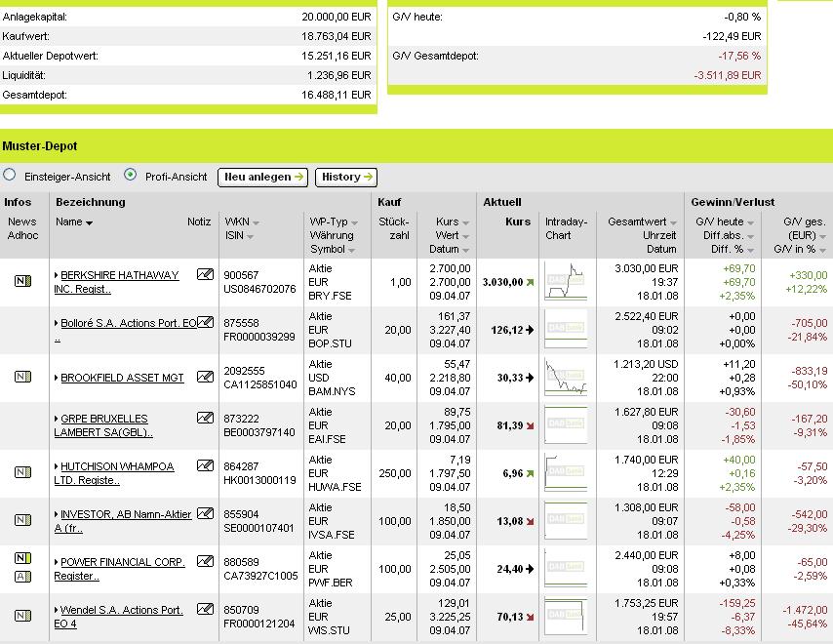Edit note icon for Berkshire Hathaway
This screenshot has width=833, height=644.
coord(205,274)
